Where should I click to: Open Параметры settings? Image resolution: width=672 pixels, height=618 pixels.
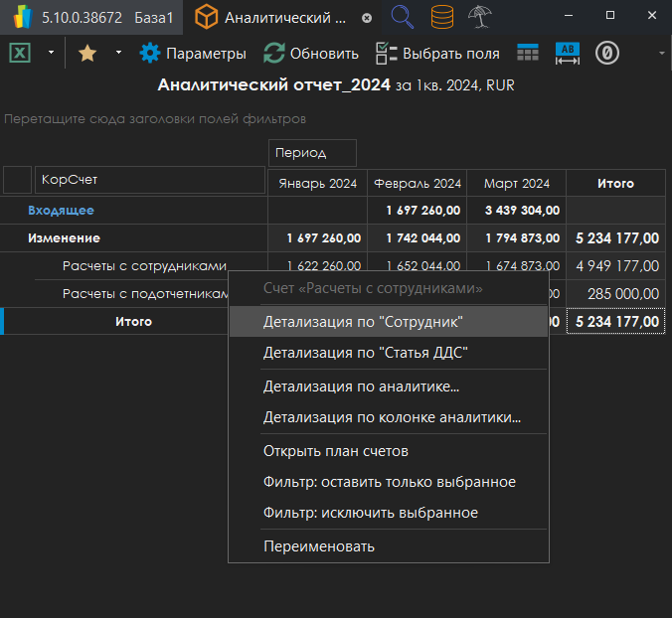tap(193, 54)
